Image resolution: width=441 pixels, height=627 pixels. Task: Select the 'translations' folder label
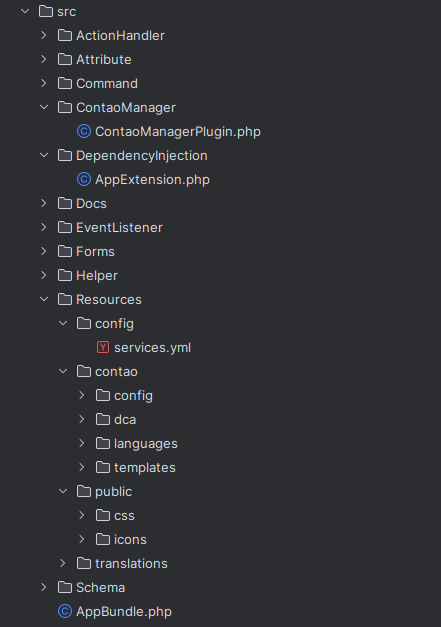click(x=131, y=563)
